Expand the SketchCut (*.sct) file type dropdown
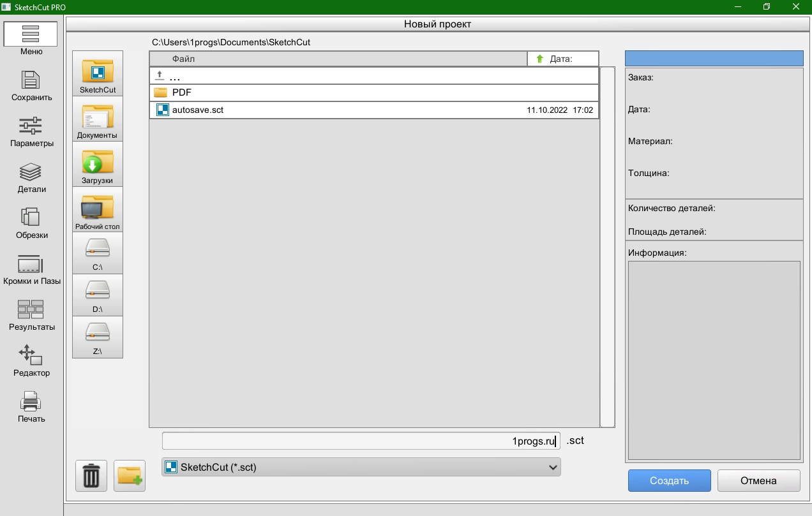 [361, 468]
